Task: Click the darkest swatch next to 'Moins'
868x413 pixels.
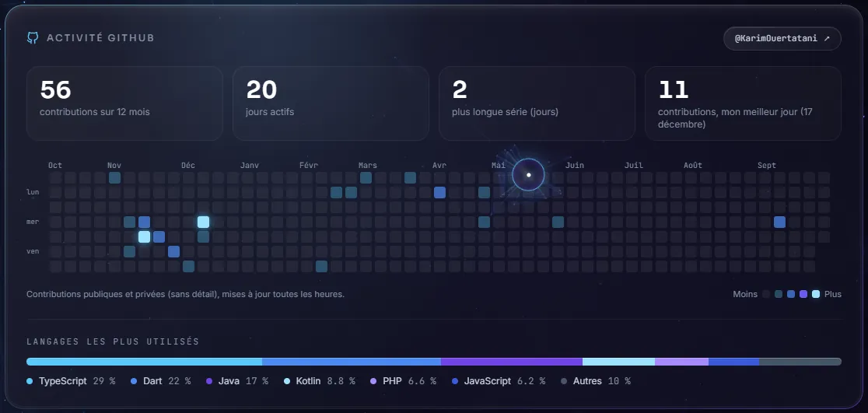Action: (x=766, y=294)
